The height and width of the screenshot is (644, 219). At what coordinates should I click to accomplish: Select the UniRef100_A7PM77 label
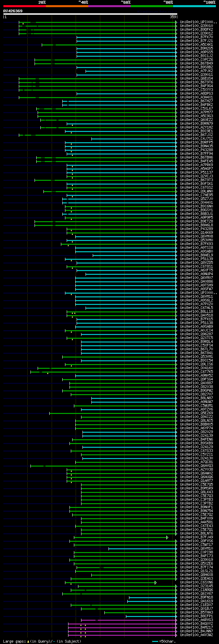(196, 112)
